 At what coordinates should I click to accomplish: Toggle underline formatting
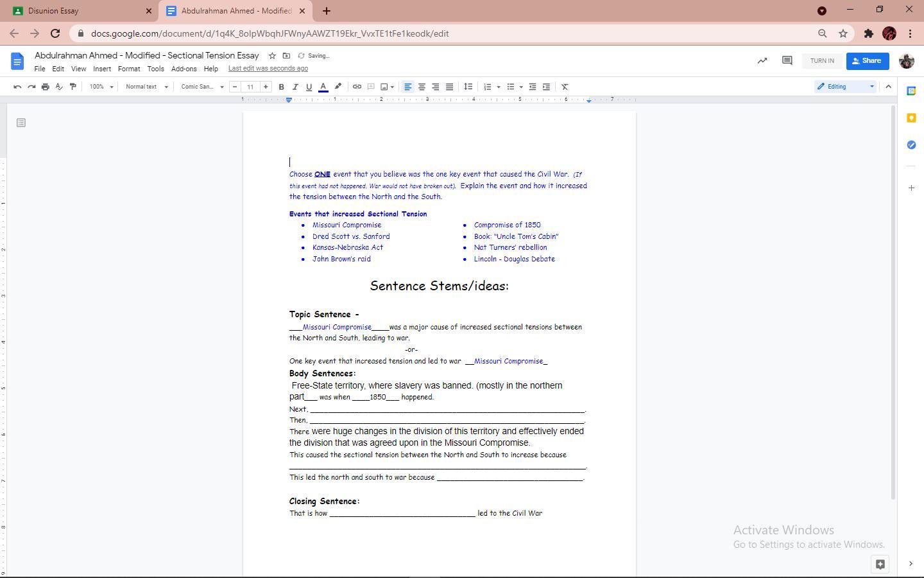point(309,87)
